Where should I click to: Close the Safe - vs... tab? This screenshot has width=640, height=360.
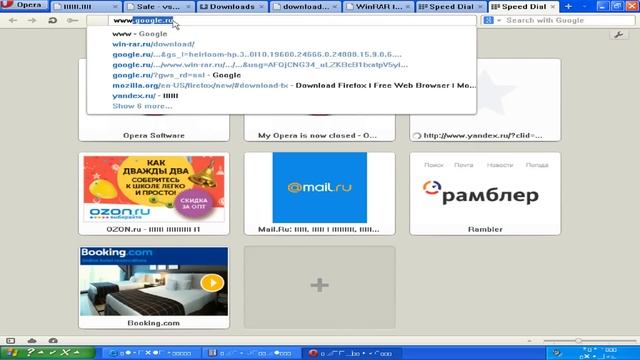pyautogui.click(x=188, y=7)
